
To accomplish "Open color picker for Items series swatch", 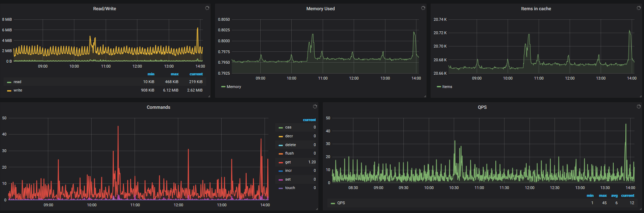I will click(x=439, y=87).
